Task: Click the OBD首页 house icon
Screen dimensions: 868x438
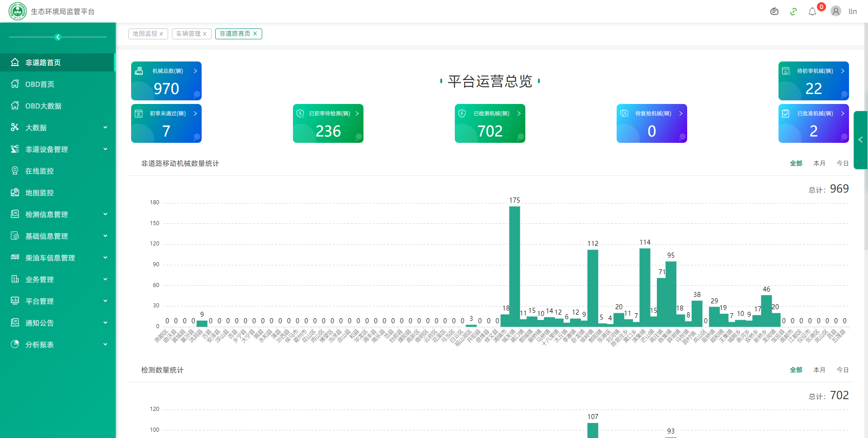Action: point(15,84)
